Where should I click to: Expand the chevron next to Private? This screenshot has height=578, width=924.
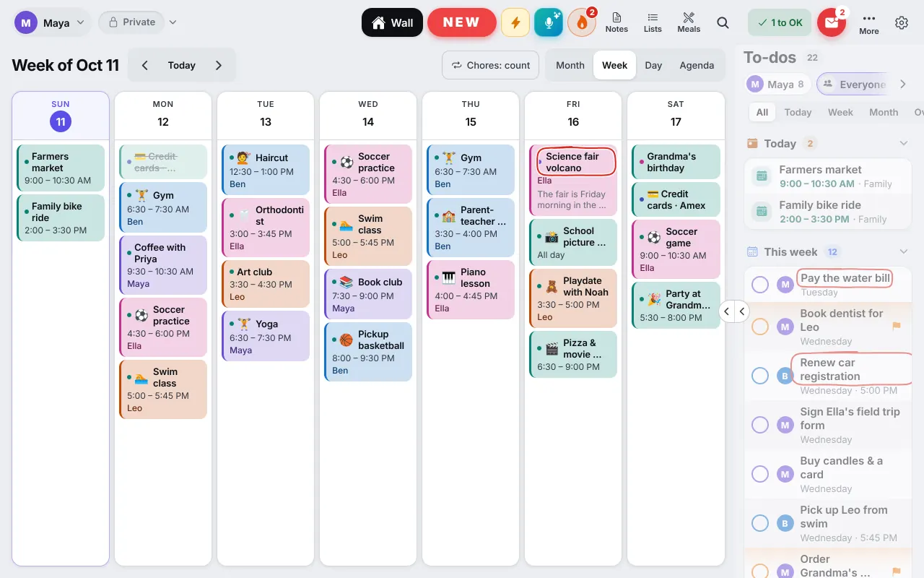click(173, 22)
